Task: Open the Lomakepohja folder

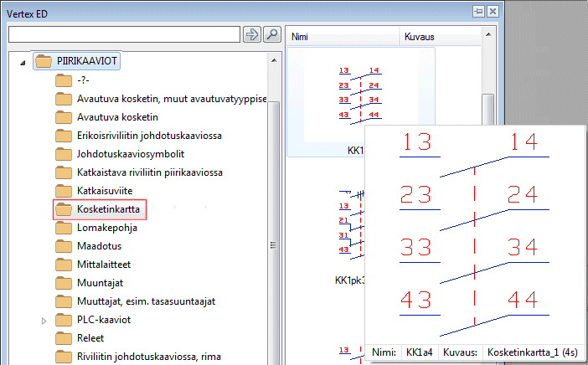Action: (x=106, y=227)
